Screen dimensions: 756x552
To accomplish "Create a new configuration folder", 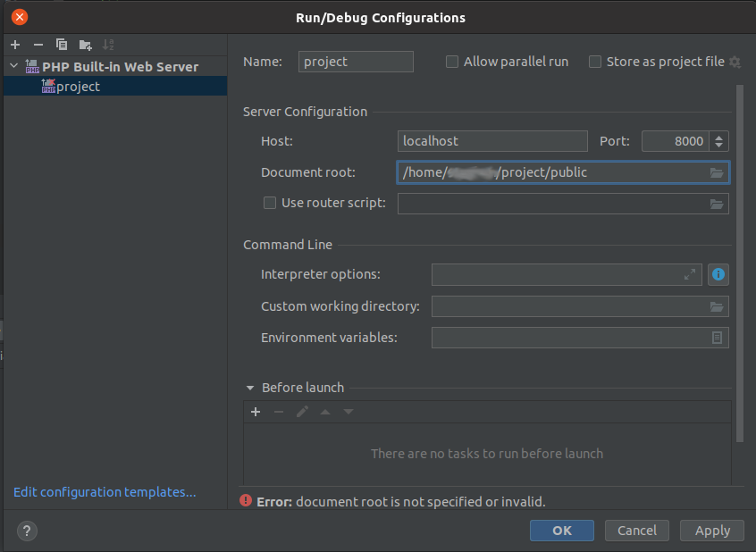I will point(85,45).
